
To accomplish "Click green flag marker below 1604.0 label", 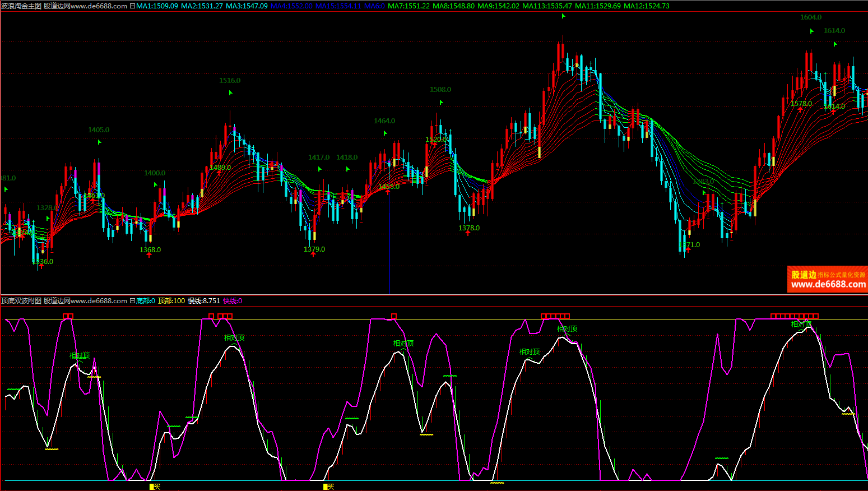I will 811,31.
